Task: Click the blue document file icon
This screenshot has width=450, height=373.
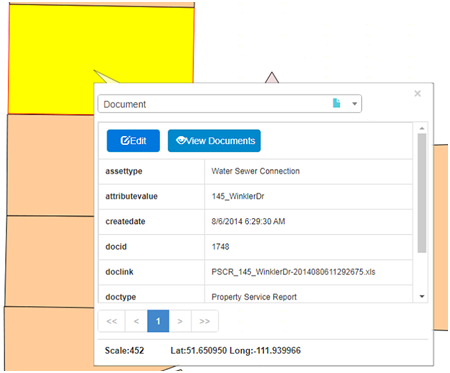Action: coord(337,103)
